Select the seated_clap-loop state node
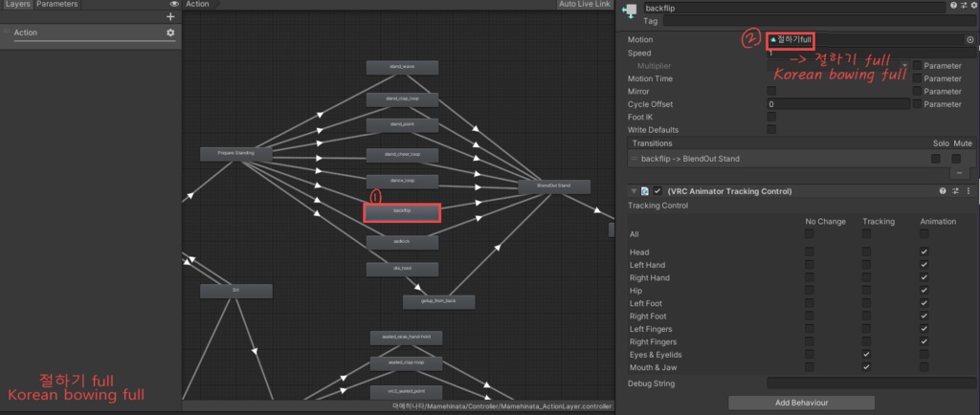The image size is (980, 415). coord(406,363)
